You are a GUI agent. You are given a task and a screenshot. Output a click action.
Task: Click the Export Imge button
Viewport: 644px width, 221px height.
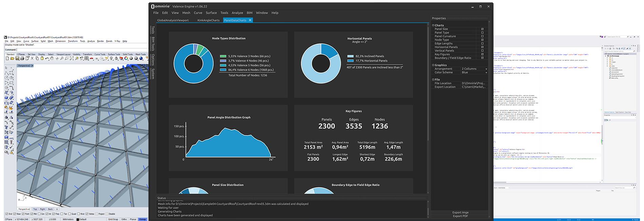click(x=460, y=213)
